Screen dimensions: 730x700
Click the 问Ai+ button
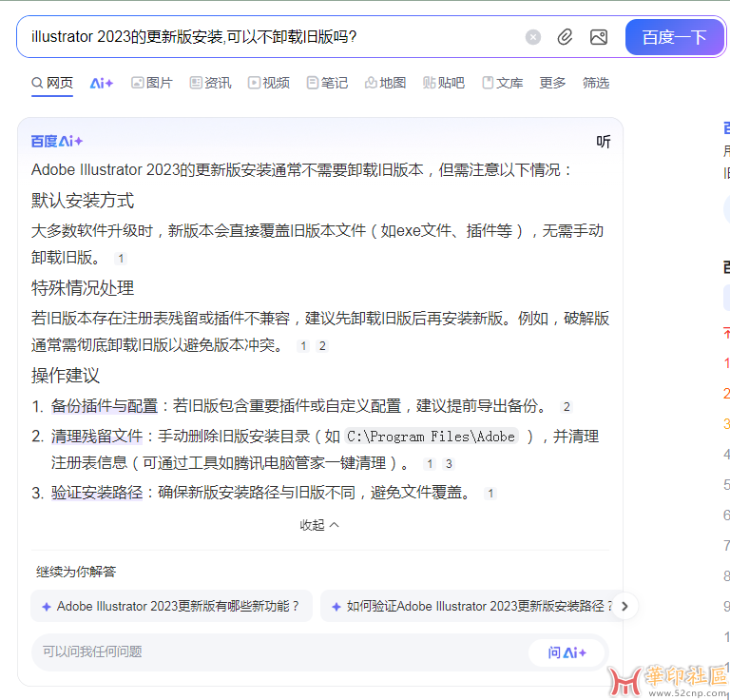click(x=567, y=652)
